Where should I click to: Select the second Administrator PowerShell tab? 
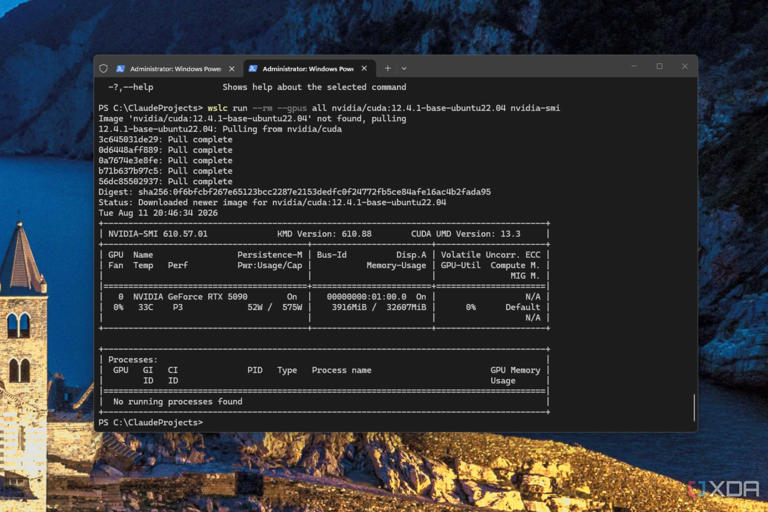point(309,69)
